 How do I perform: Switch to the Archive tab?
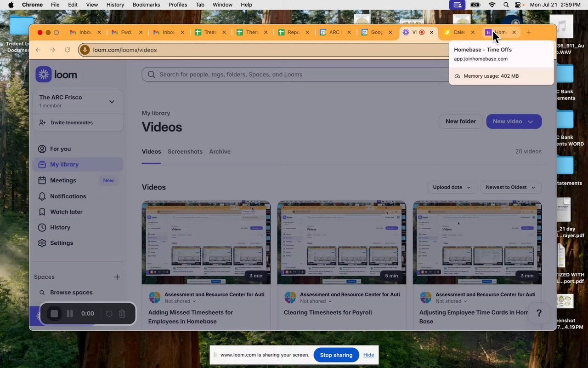(220, 151)
